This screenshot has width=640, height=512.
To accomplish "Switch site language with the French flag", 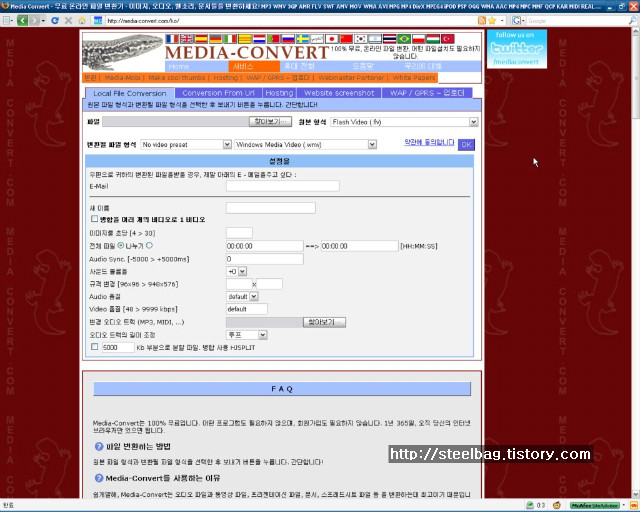I will (172, 39).
